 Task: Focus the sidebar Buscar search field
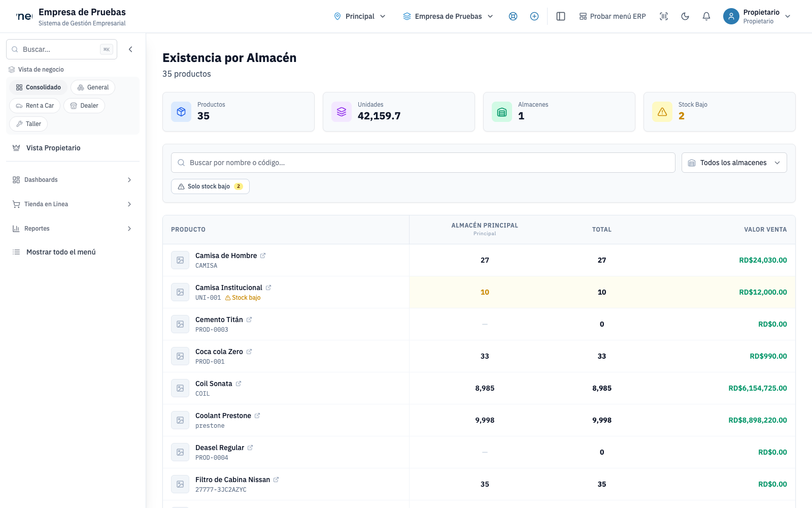(61, 49)
